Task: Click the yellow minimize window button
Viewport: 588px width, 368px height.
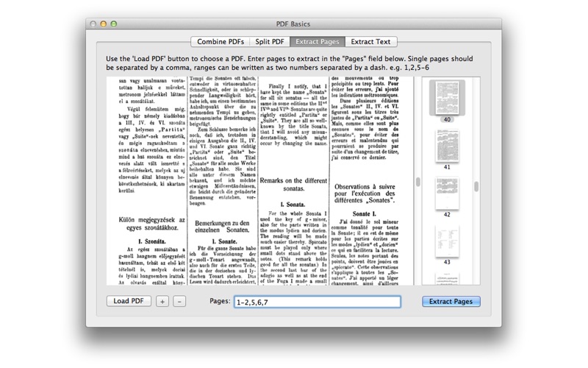Action: pyautogui.click(x=103, y=24)
